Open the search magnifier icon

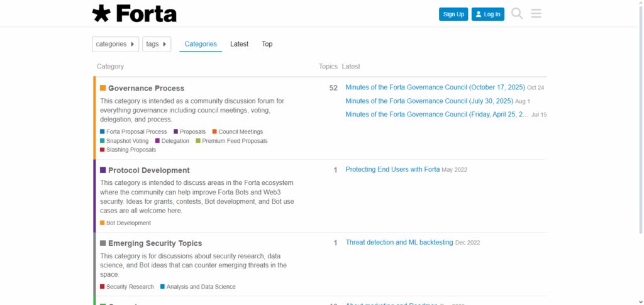pyautogui.click(x=517, y=14)
